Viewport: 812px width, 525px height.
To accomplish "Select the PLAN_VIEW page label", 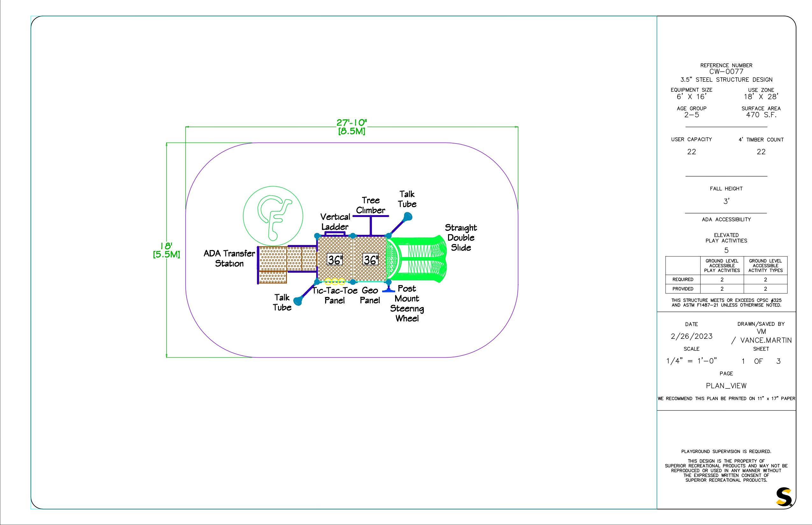I will pyautogui.click(x=726, y=386).
